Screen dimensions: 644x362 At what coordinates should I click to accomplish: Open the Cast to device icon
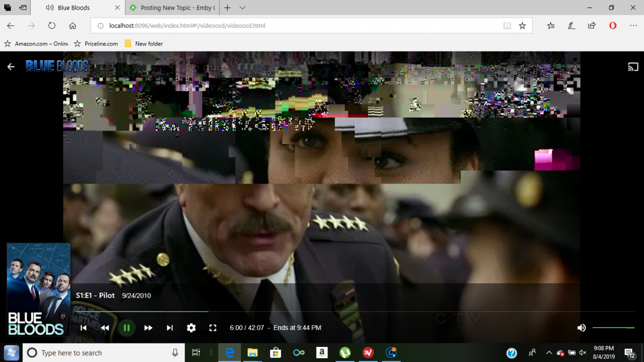(x=633, y=67)
